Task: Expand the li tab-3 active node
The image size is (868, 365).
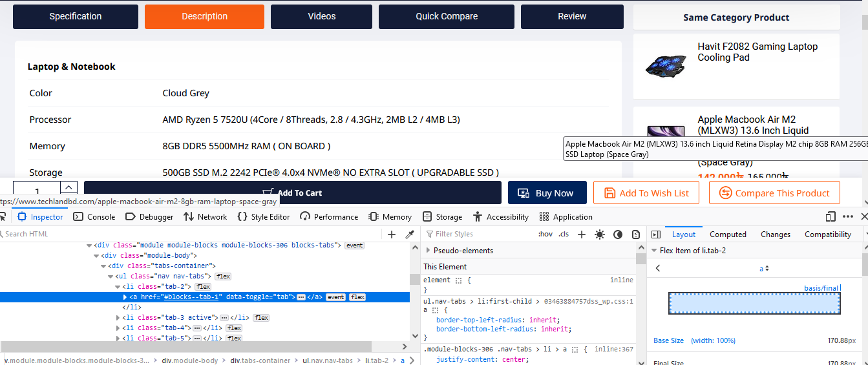Action: click(118, 318)
